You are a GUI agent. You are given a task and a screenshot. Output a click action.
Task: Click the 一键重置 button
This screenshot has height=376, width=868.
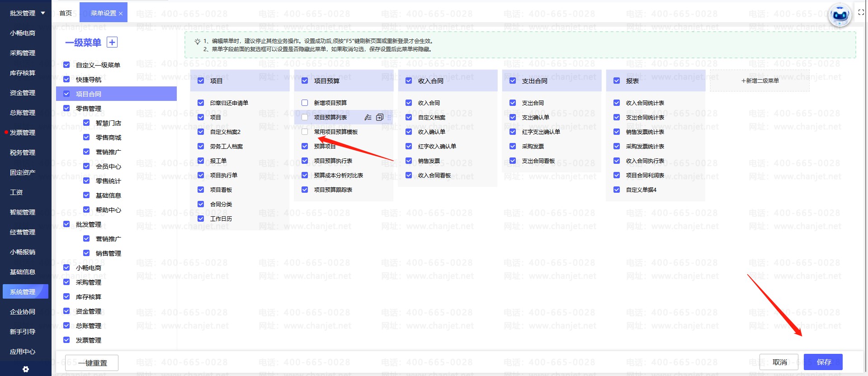92,363
